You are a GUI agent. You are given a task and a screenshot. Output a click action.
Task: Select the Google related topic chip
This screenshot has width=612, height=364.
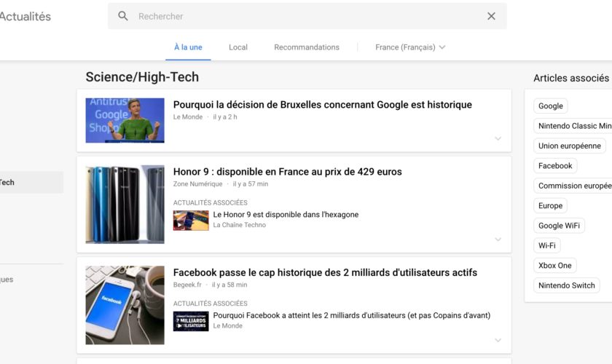point(550,106)
